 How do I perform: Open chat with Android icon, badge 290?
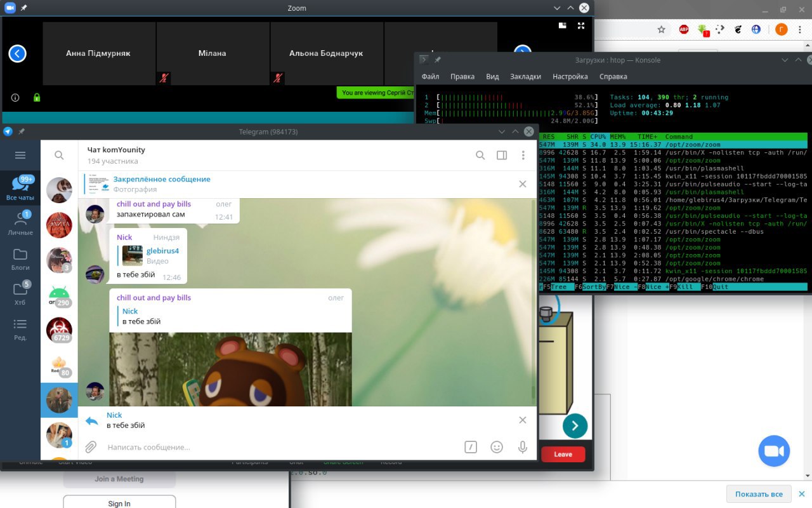pos(59,295)
